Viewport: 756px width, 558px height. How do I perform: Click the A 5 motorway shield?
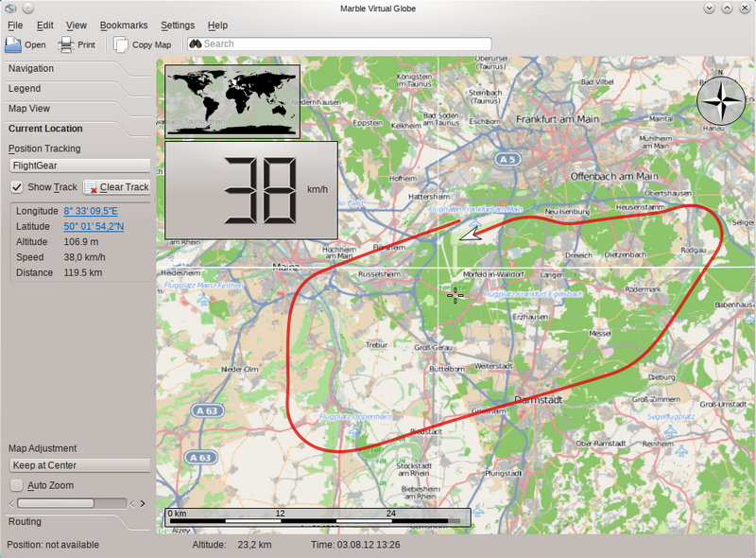coord(507,159)
